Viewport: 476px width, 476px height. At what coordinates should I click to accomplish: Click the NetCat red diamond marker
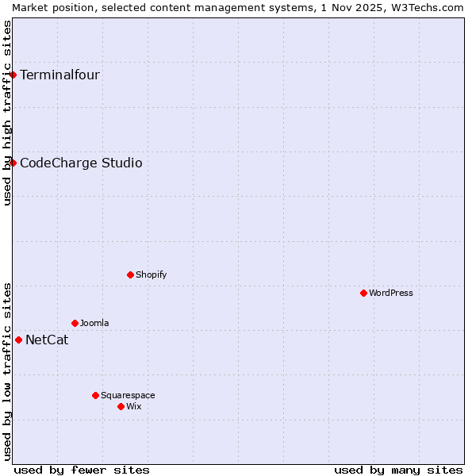(x=18, y=340)
